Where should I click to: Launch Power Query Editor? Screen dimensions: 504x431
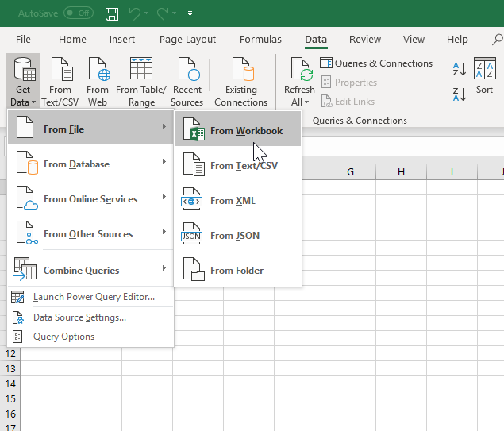tap(94, 298)
